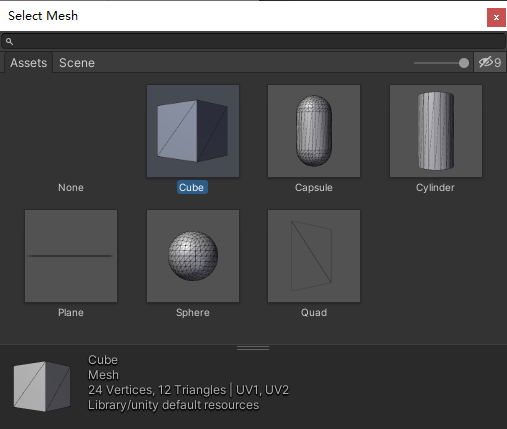Select the Sphere mesh thumbnail
507x429 pixels.
(x=193, y=256)
